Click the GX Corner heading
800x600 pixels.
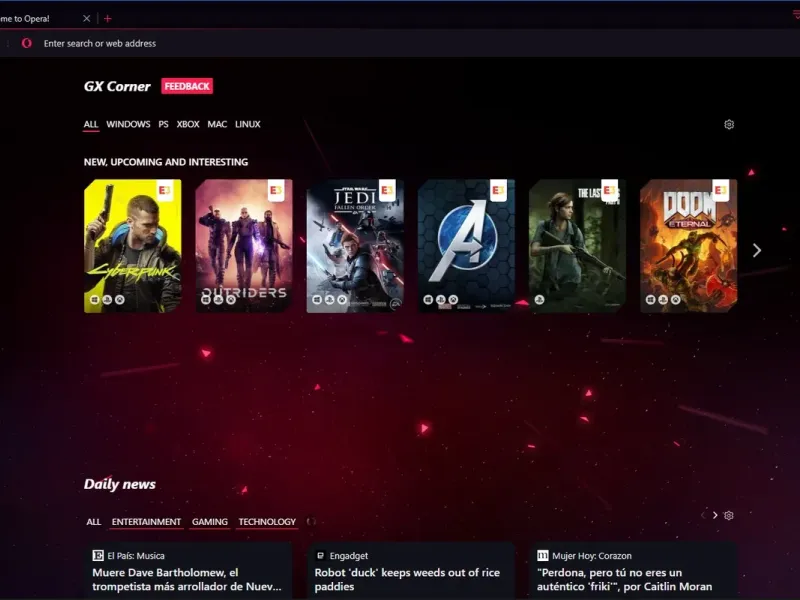[117, 86]
